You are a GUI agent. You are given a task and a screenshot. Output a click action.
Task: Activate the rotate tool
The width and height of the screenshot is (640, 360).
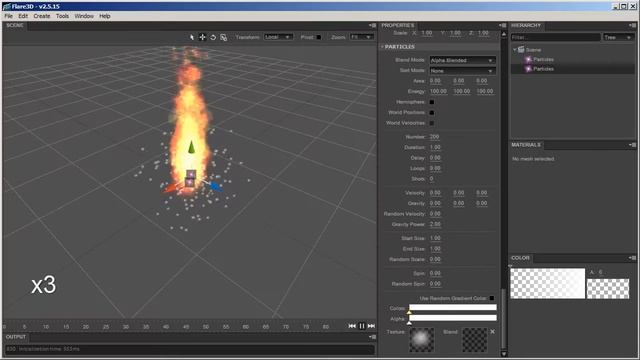tap(213, 37)
